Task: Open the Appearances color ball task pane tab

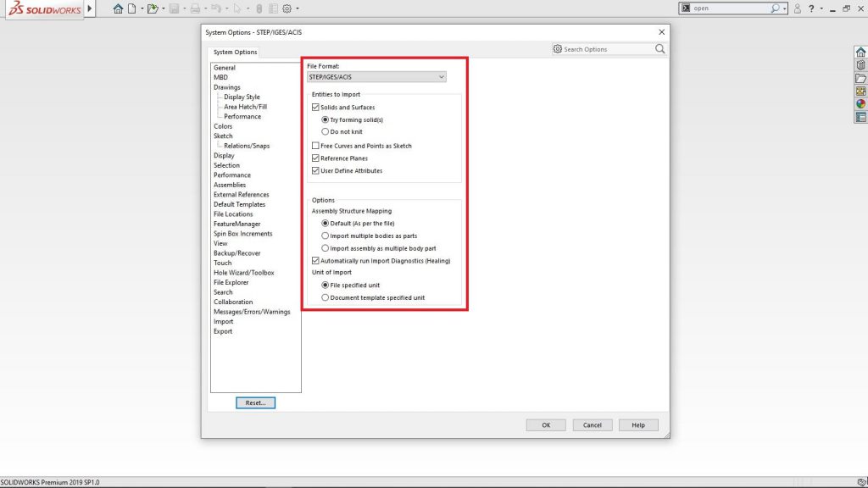Action: pos(860,104)
